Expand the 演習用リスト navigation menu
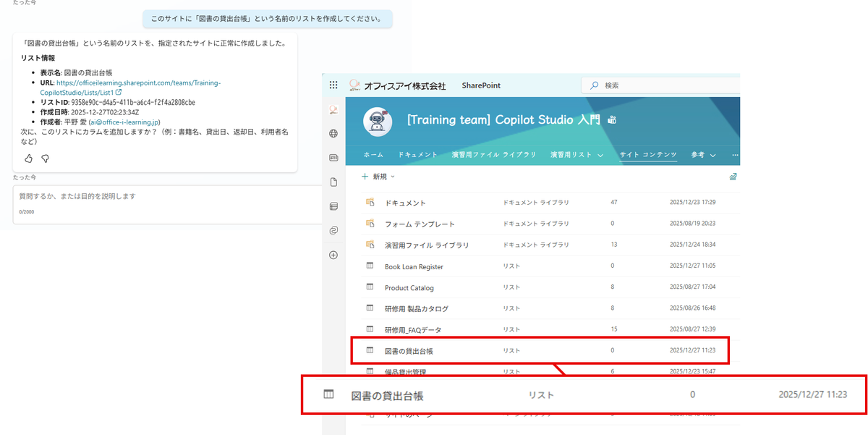 [x=576, y=155]
